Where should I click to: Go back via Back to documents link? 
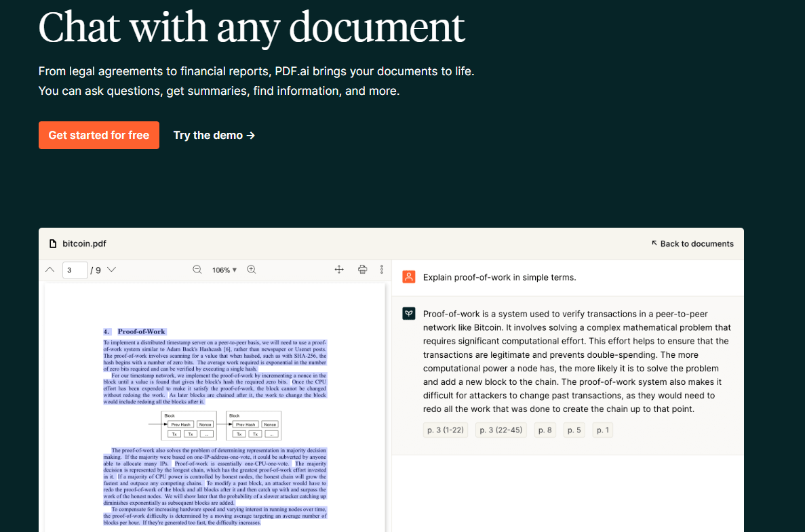692,244
